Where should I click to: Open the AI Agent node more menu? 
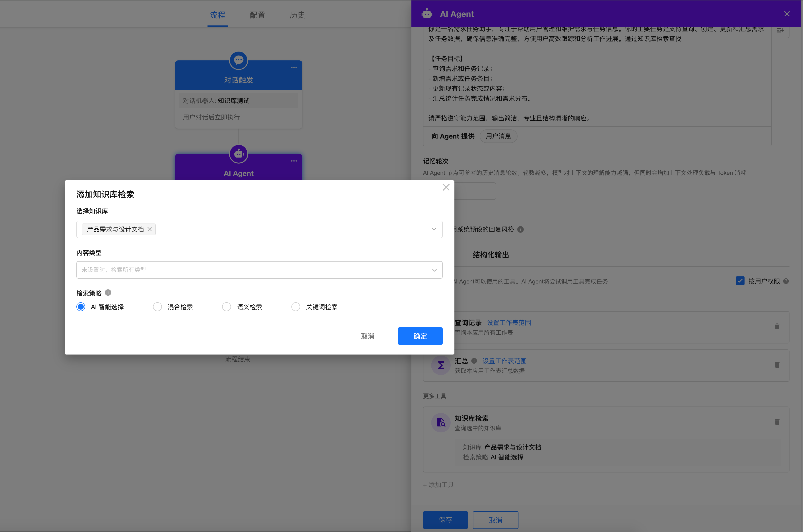point(294,161)
